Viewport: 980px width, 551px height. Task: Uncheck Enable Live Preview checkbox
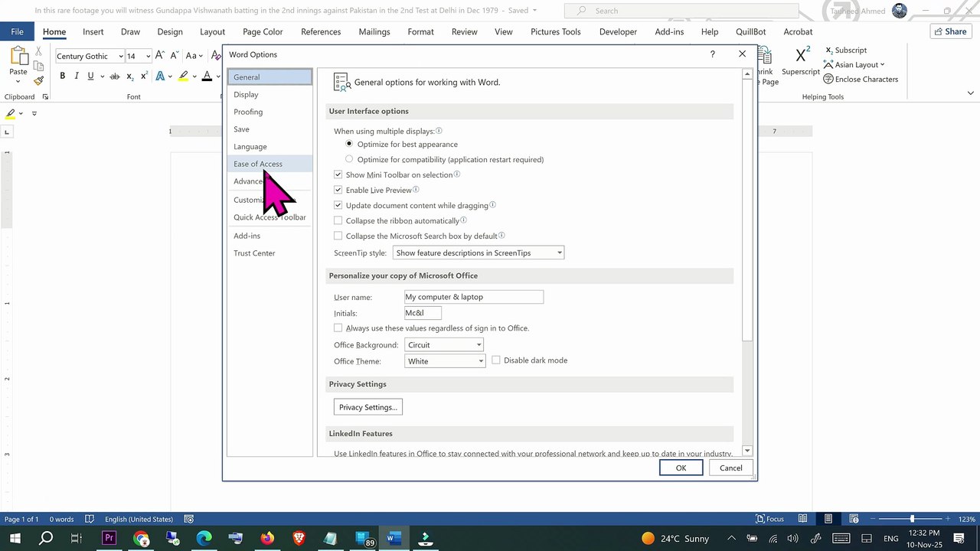pyautogui.click(x=338, y=190)
